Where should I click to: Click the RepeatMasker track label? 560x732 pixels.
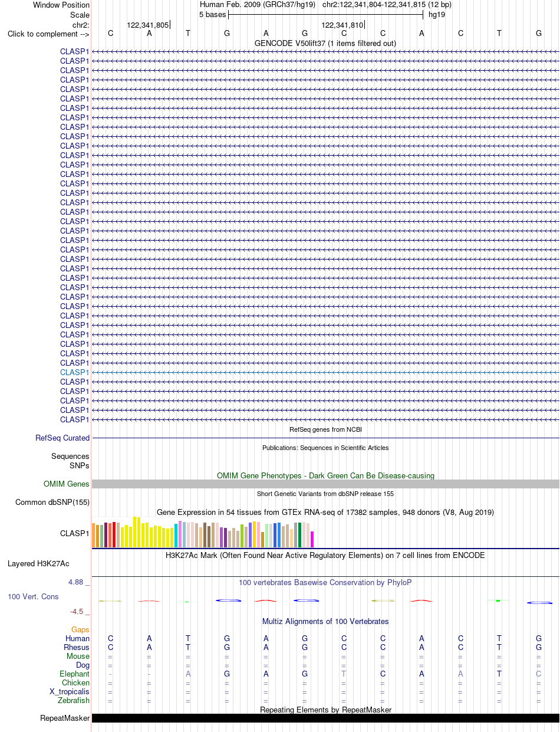pos(65,718)
